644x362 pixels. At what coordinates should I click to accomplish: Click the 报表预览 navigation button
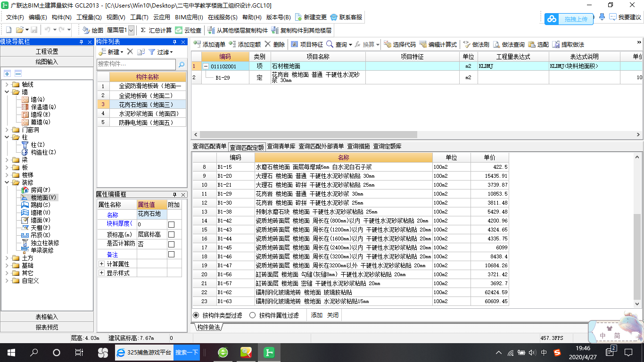[47, 327]
